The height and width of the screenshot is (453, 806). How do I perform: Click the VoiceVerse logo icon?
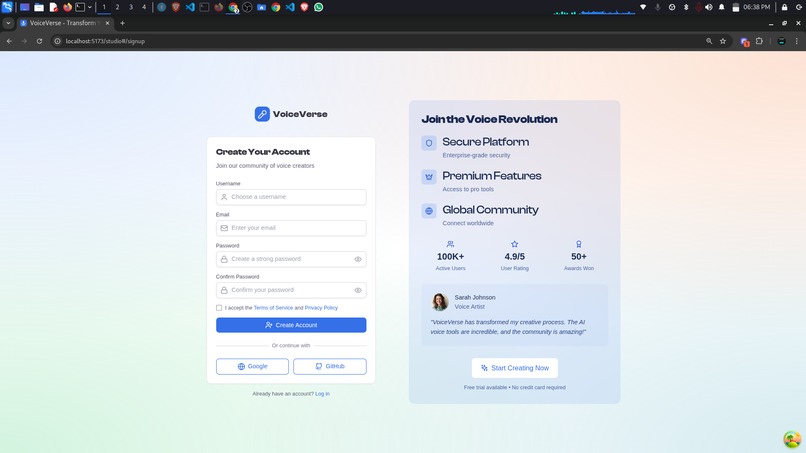tap(262, 114)
